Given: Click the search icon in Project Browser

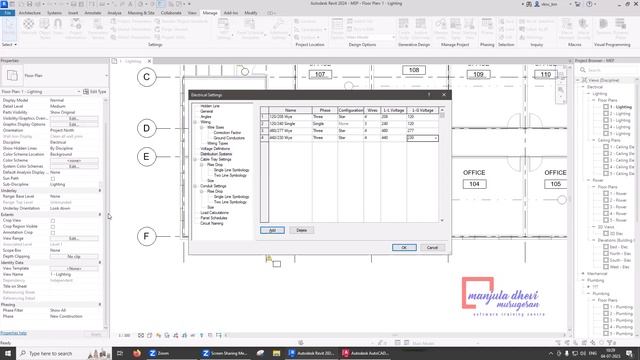Looking at the screenshot, I should 583,70.
